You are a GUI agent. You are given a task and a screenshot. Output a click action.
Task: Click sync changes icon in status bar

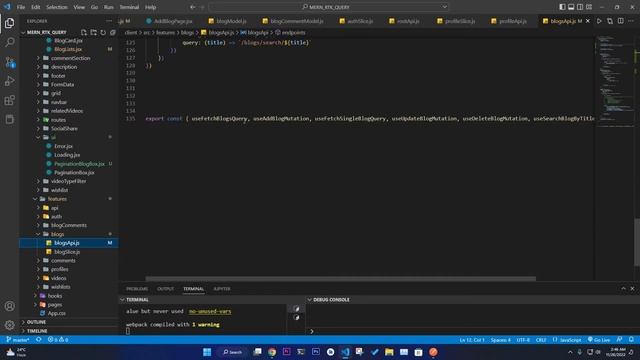39,340
